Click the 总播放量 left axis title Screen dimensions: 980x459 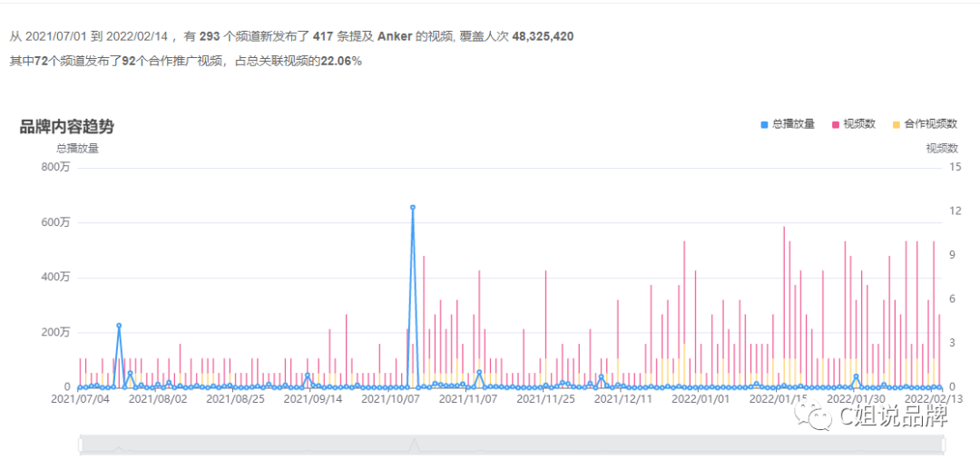77,148
